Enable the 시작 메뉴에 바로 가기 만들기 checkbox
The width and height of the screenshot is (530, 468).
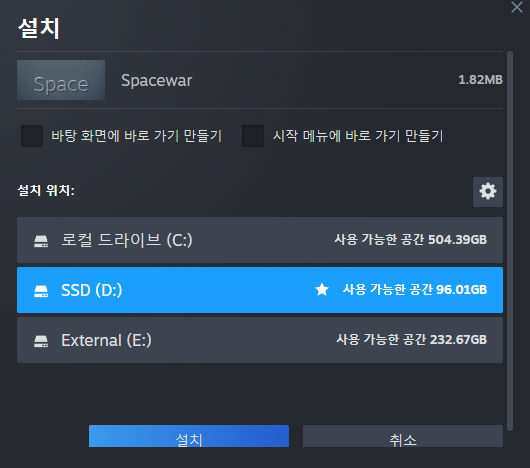(253, 136)
